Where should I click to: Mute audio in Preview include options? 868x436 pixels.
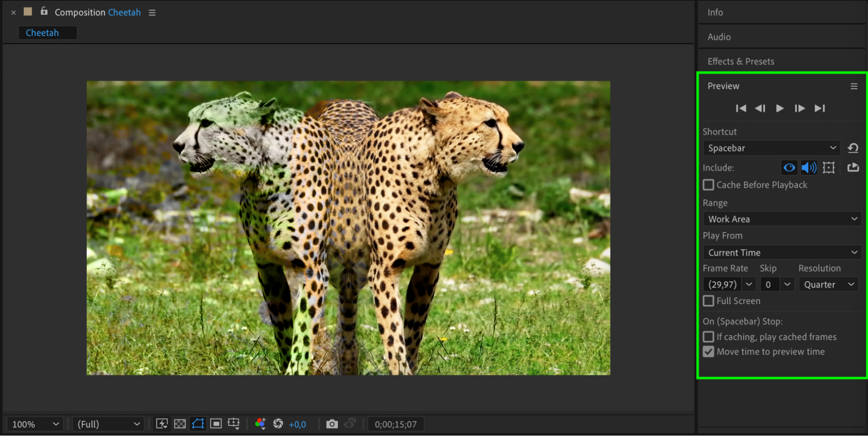pyautogui.click(x=809, y=167)
